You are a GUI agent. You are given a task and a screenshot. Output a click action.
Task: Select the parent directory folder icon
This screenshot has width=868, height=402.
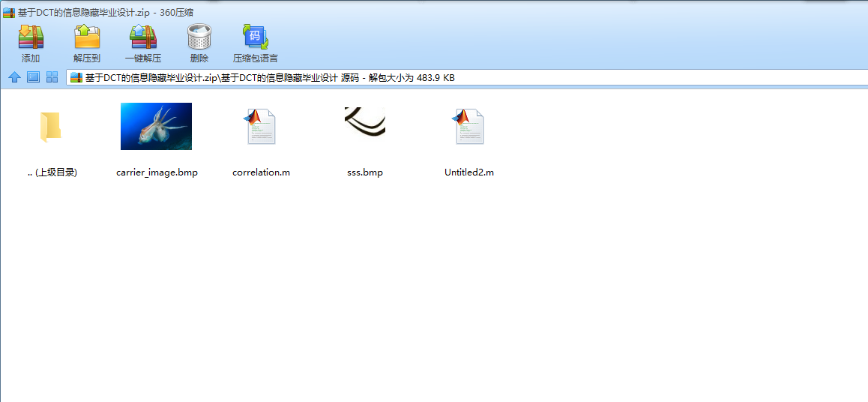(50, 127)
